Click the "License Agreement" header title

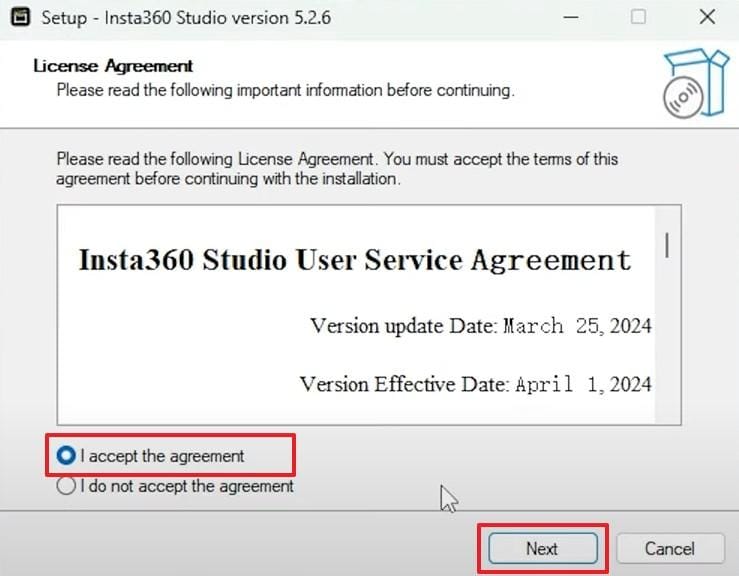[113, 66]
